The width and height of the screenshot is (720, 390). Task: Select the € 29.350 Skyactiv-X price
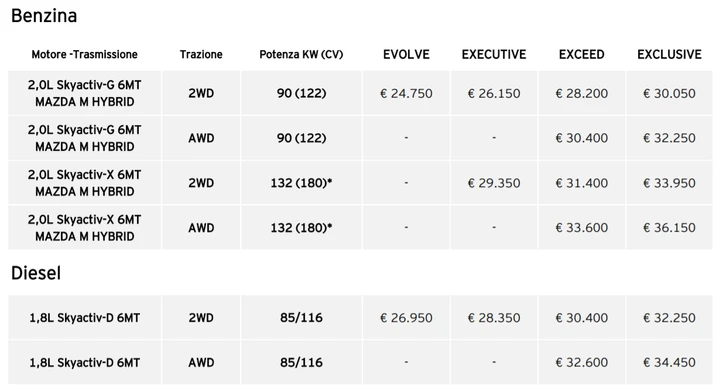point(494,183)
